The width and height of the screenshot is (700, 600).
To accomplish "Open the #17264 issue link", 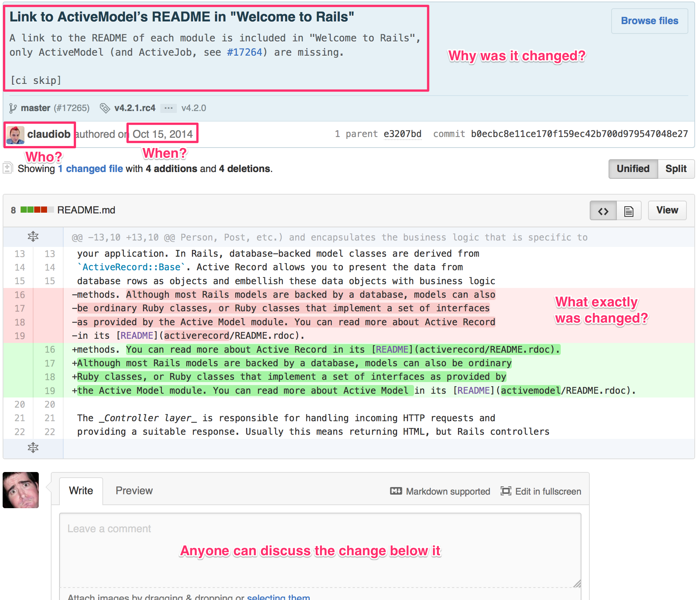I will (244, 52).
